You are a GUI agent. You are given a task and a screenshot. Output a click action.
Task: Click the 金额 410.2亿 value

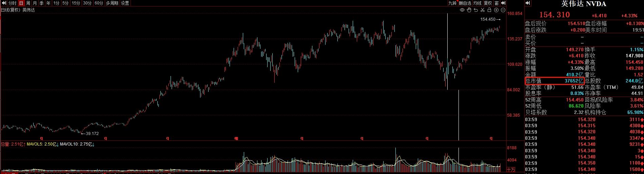coord(575,75)
